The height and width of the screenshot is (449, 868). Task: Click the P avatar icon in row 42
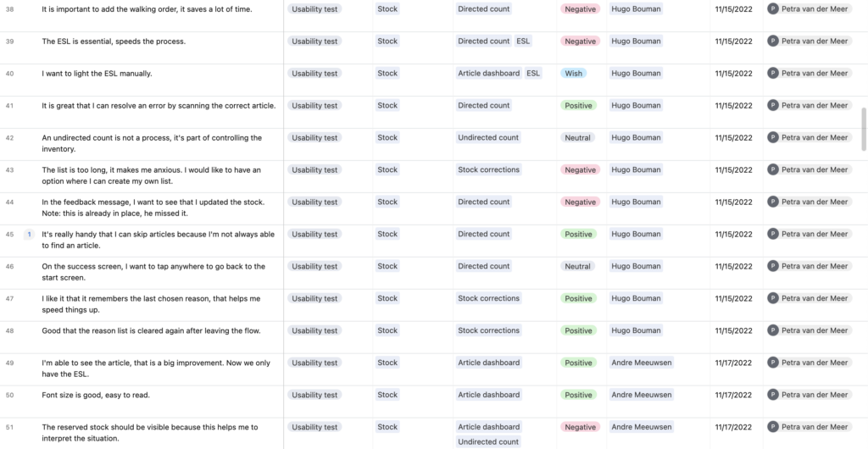773,138
